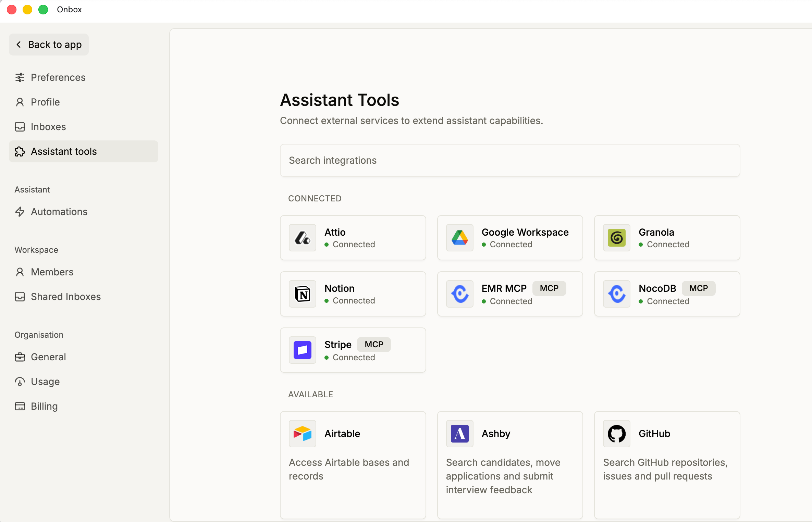The height and width of the screenshot is (522, 812).
Task: Click "Access Airtable bases and records" description
Action: 349,469
